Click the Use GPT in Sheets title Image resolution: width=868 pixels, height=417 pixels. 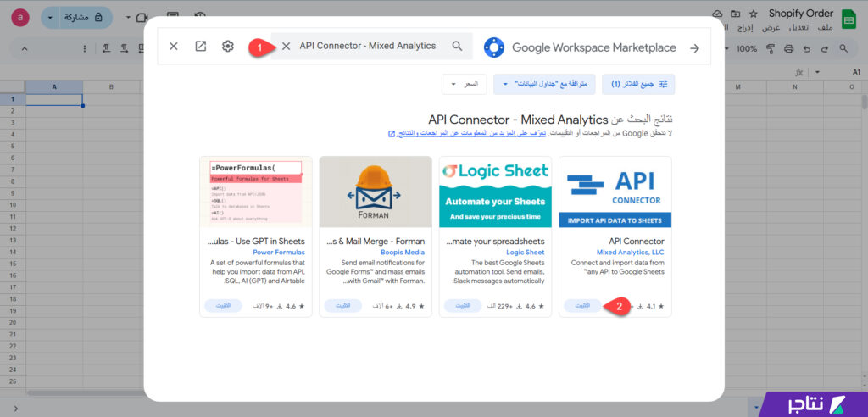pos(255,242)
